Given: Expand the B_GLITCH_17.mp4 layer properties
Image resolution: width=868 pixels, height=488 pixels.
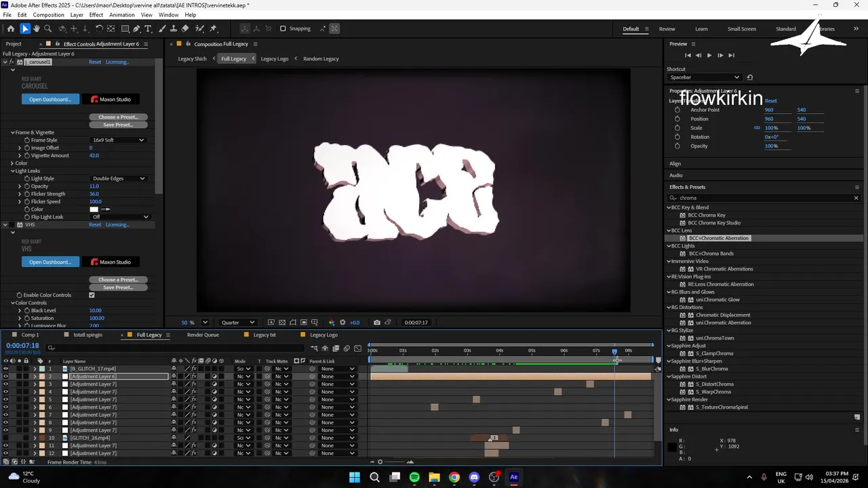Looking at the screenshot, I should tap(35, 369).
